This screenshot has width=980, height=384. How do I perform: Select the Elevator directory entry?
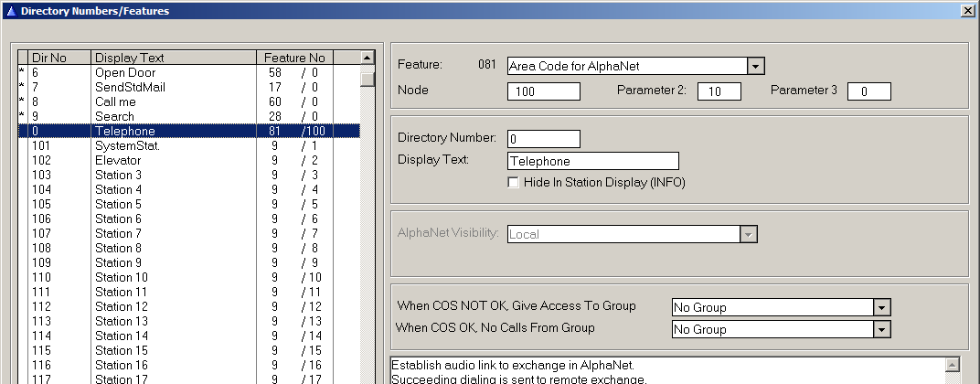(x=119, y=160)
